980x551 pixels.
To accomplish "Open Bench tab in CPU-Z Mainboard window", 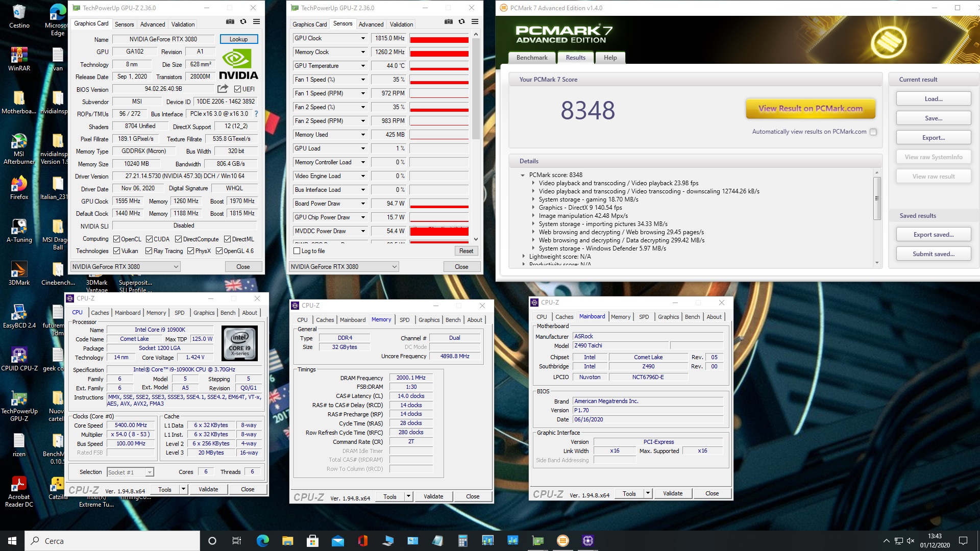I will pyautogui.click(x=692, y=317).
